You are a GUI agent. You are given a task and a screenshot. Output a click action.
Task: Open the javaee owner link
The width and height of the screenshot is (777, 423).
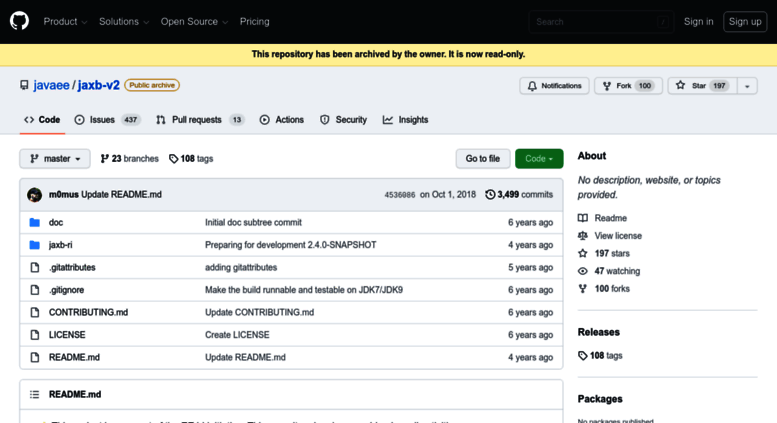[51, 85]
